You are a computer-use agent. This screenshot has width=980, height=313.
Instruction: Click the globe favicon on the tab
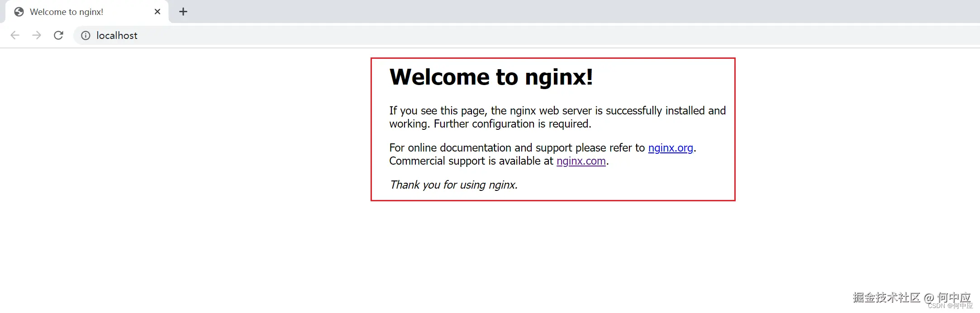[19, 12]
